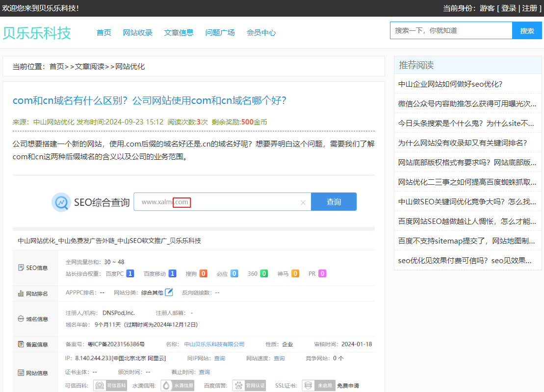Screen dimensions: 544x392
Task: Click the SEO综合查询 chart logo icon
Action: click(61, 202)
